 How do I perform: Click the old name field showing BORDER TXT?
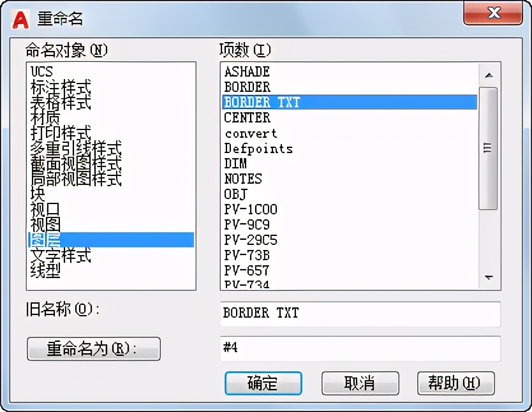pyautogui.click(x=360, y=314)
